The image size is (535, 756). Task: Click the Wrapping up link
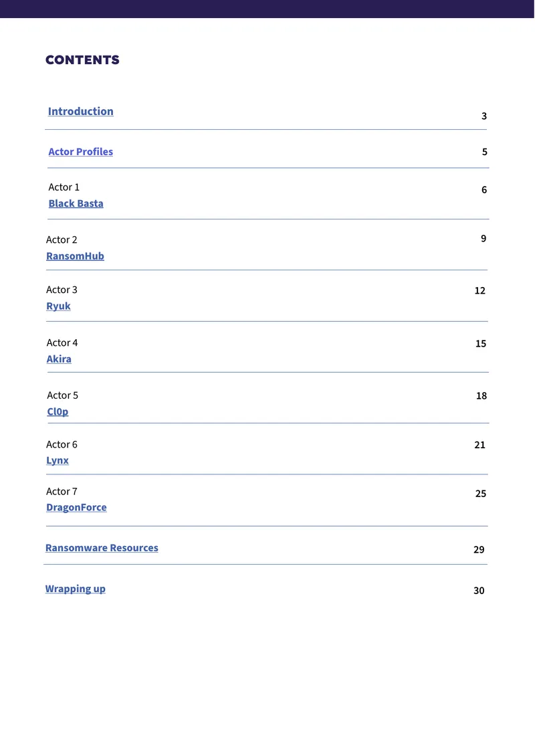(75, 589)
